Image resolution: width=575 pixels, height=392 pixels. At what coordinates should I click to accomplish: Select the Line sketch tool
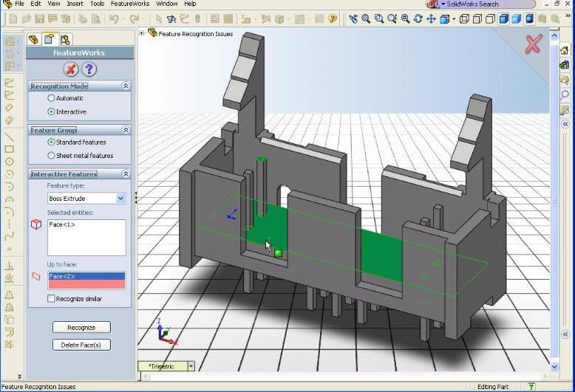point(9,137)
